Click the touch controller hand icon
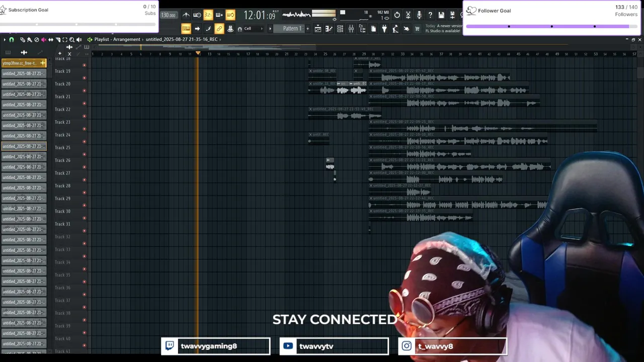The image size is (644, 362). point(407,29)
